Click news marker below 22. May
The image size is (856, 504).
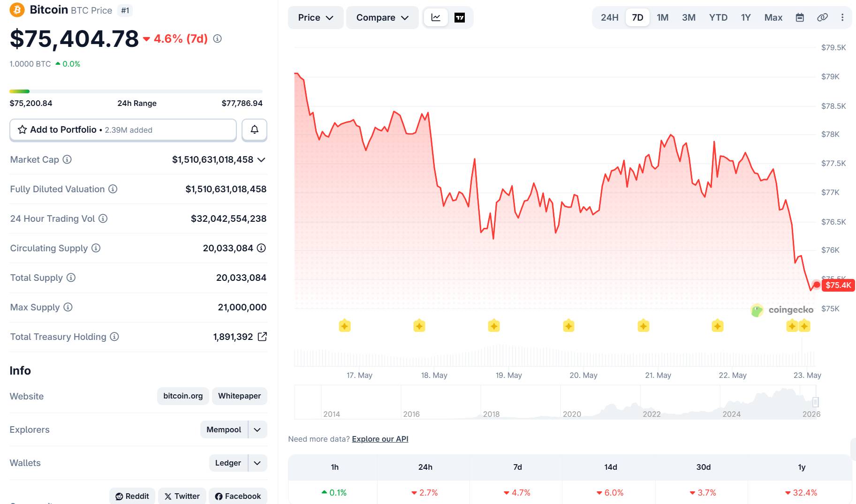718,325
